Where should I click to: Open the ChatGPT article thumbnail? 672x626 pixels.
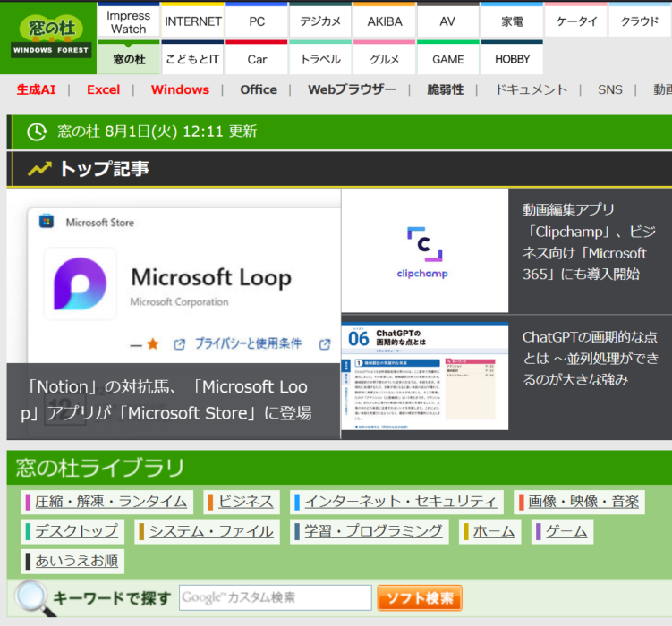point(424,376)
